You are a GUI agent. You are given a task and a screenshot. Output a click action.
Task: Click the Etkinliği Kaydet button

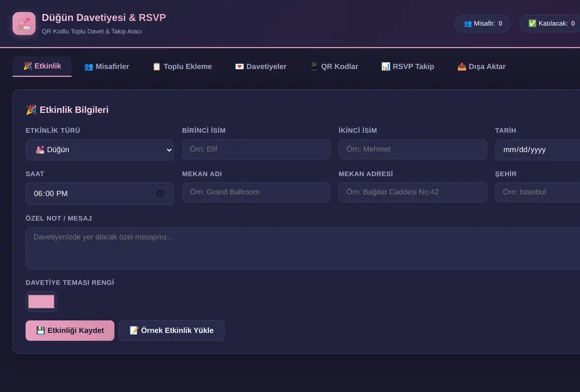pyautogui.click(x=70, y=331)
